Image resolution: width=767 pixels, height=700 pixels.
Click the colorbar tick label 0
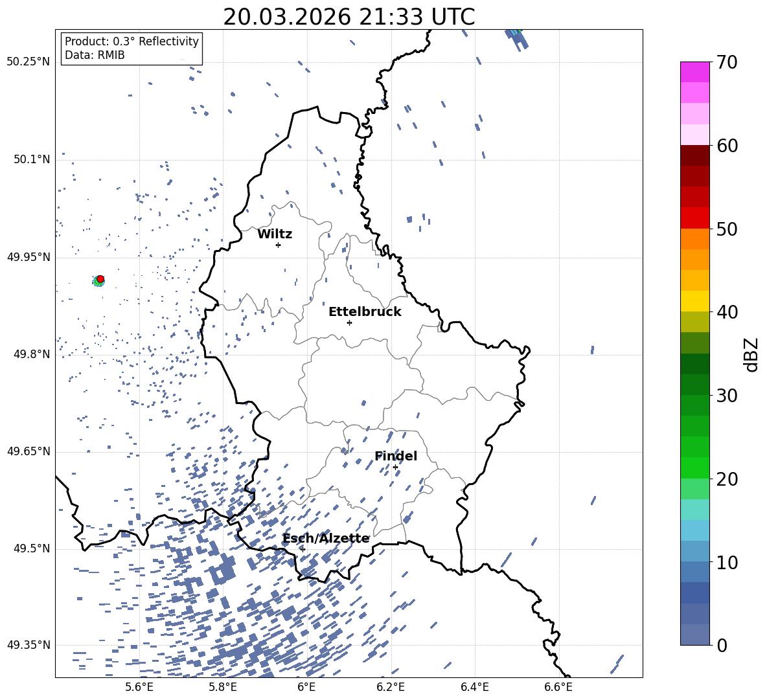tap(722, 645)
